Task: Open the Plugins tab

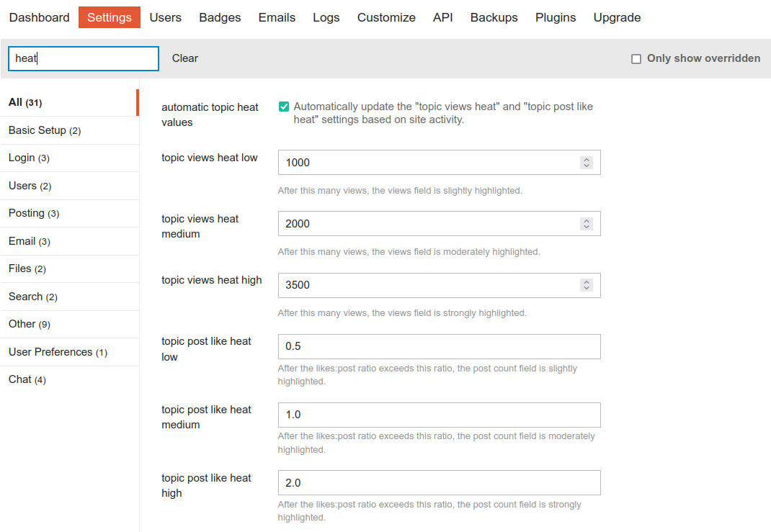Action: coord(555,17)
